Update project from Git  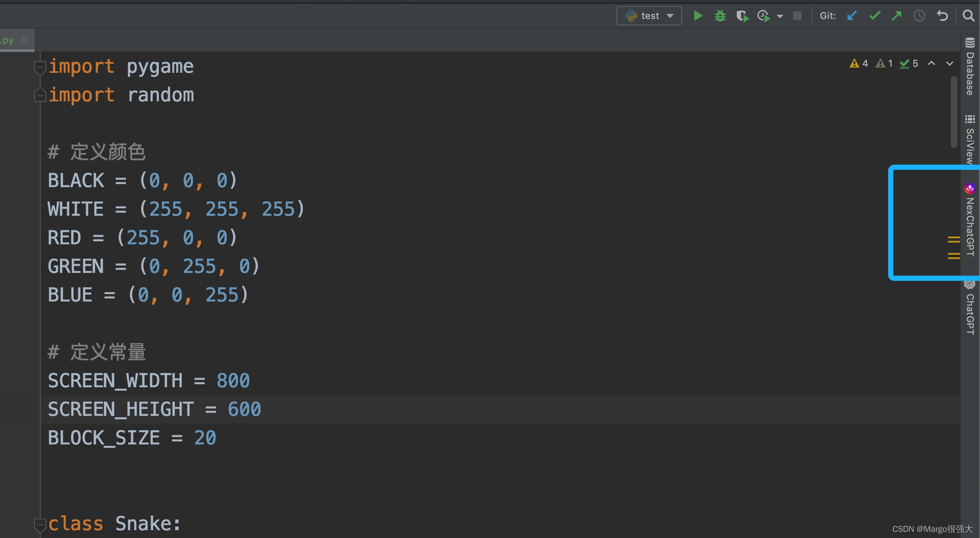(x=852, y=16)
